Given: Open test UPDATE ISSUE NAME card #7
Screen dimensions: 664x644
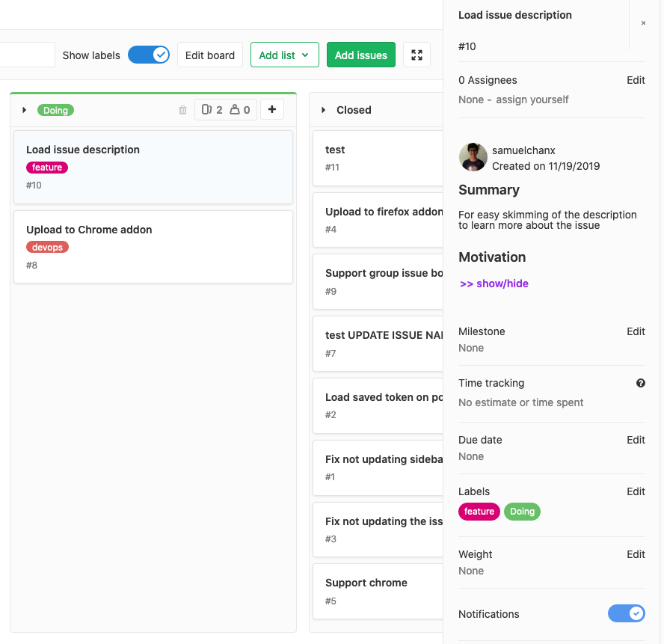Looking at the screenshot, I should tap(378, 343).
